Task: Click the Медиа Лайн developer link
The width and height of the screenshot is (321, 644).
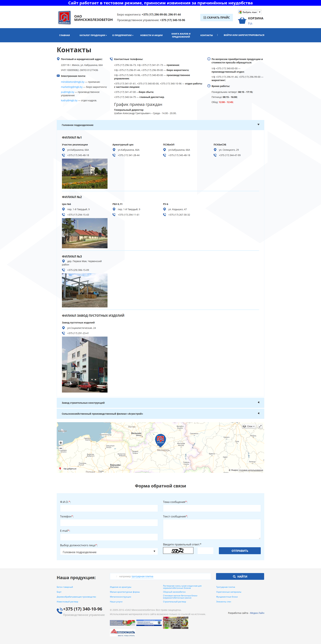Action: pyautogui.click(x=257, y=613)
